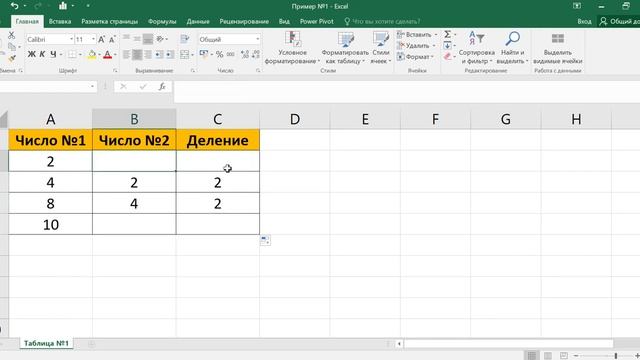The image size is (640, 360).
Task: Apply cell borders with the Borders icon
Action: point(72,54)
